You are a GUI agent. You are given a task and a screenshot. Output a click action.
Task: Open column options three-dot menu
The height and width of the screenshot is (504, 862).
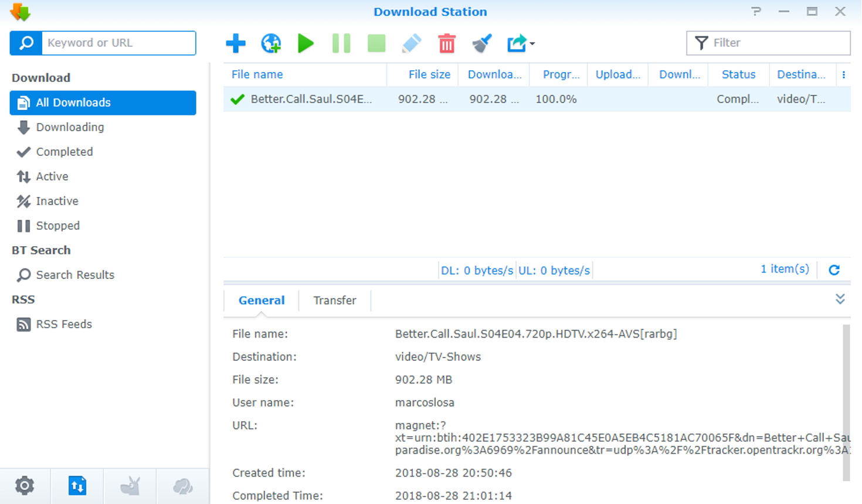[x=844, y=74]
